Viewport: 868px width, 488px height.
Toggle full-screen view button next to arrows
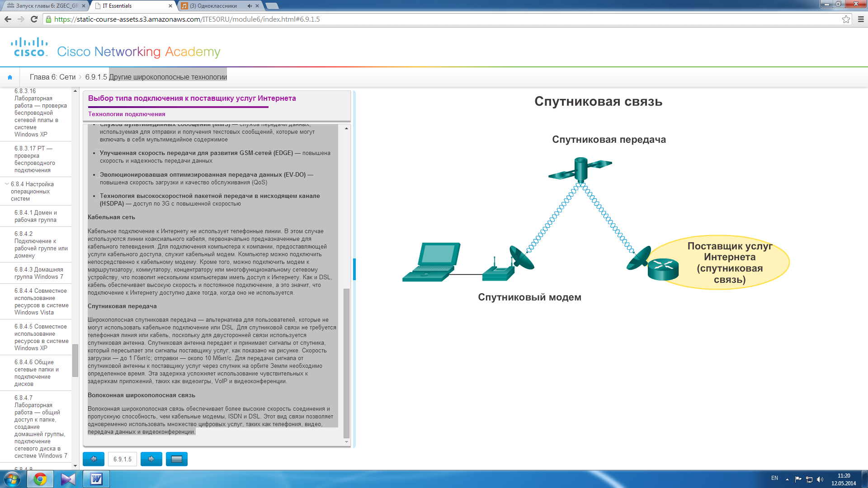tap(177, 459)
